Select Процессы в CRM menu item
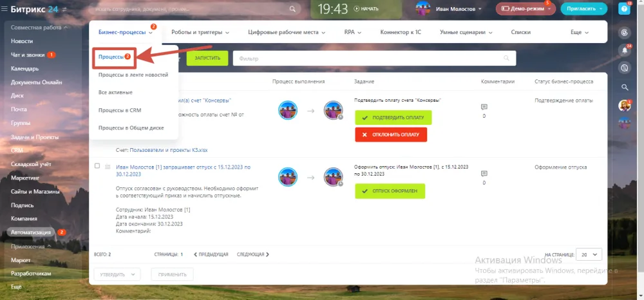 pos(120,110)
